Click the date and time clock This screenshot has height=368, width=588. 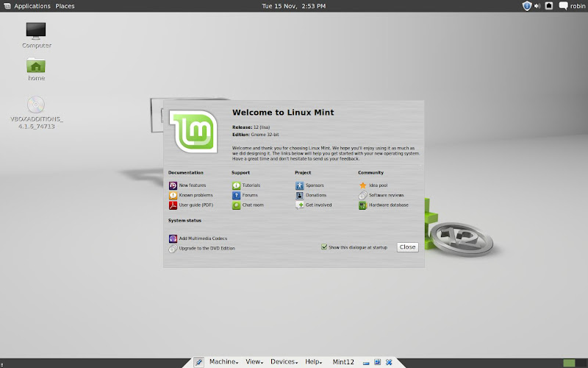pyautogui.click(x=293, y=6)
